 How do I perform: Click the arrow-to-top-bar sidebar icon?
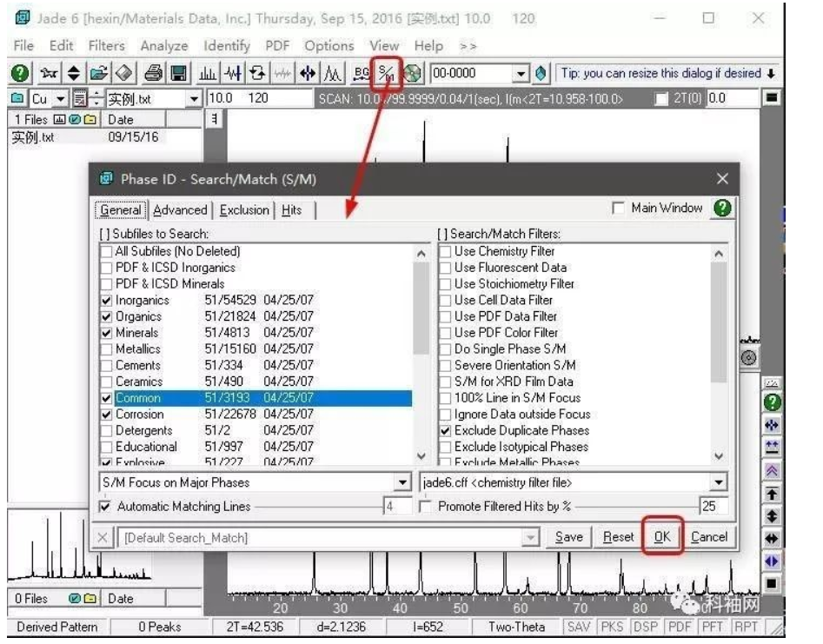pyautogui.click(x=772, y=494)
